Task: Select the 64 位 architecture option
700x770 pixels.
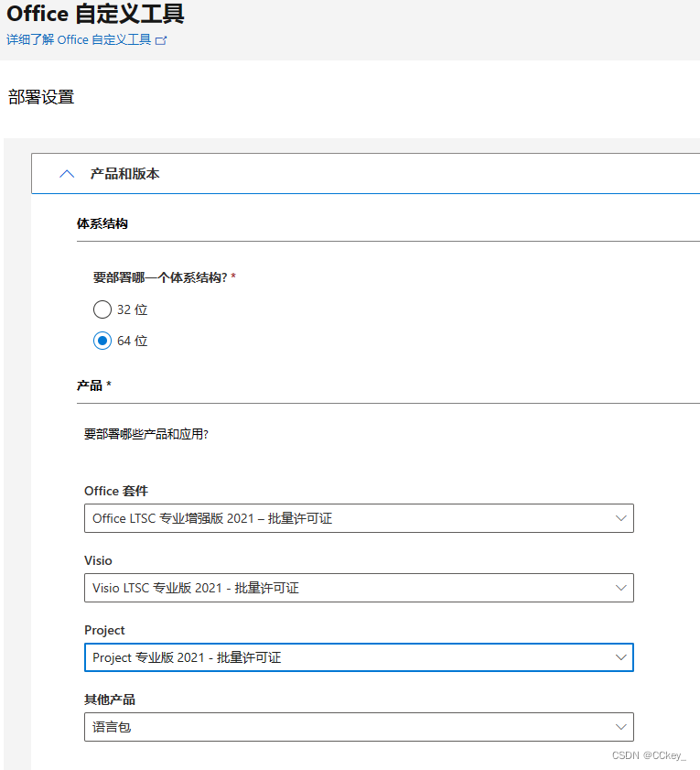Action: [102, 341]
